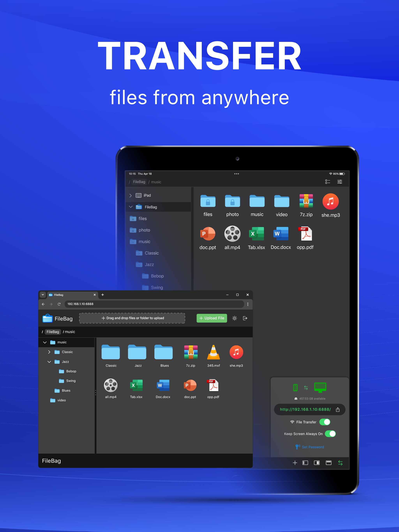Expand the Classic node in browser tree
The width and height of the screenshot is (399, 532).
click(x=49, y=352)
